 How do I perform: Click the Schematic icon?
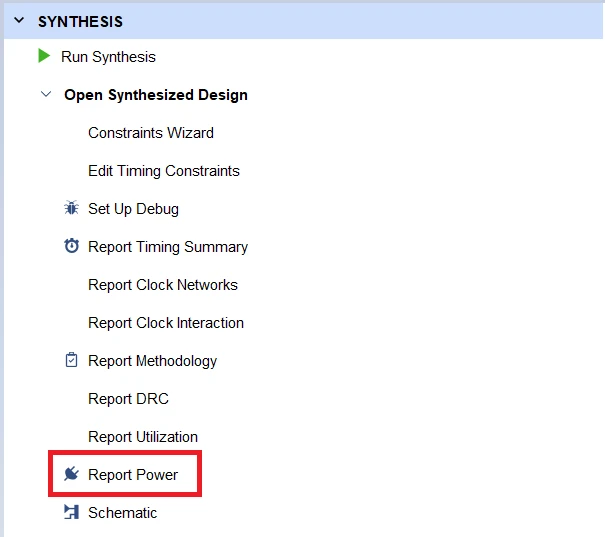click(71, 512)
